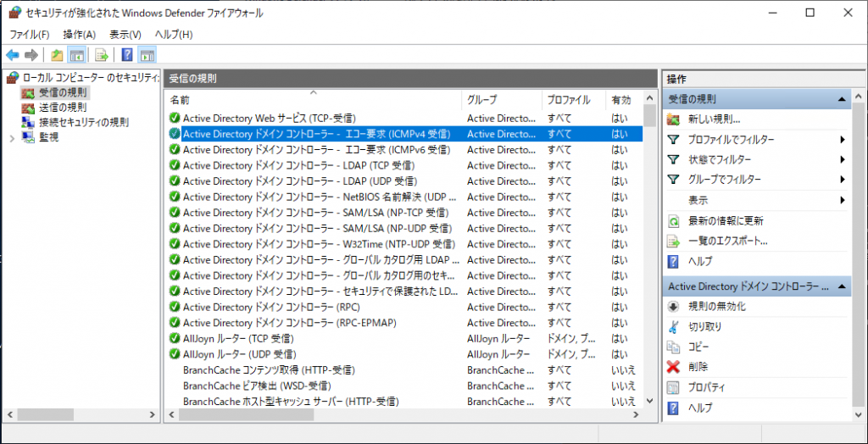868x444 pixels.
Task: Select the LDAP (TCP 受信) rule row
Action: tap(405, 165)
